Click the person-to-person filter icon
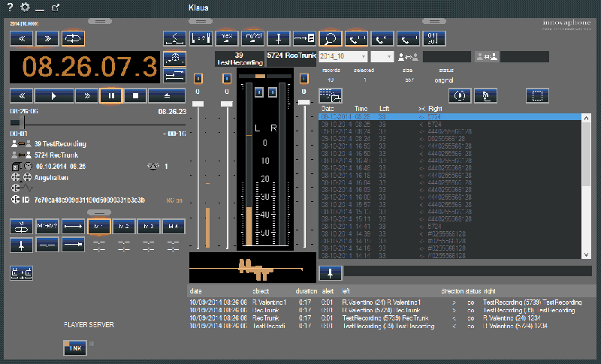601x364 pixels. [x=408, y=57]
